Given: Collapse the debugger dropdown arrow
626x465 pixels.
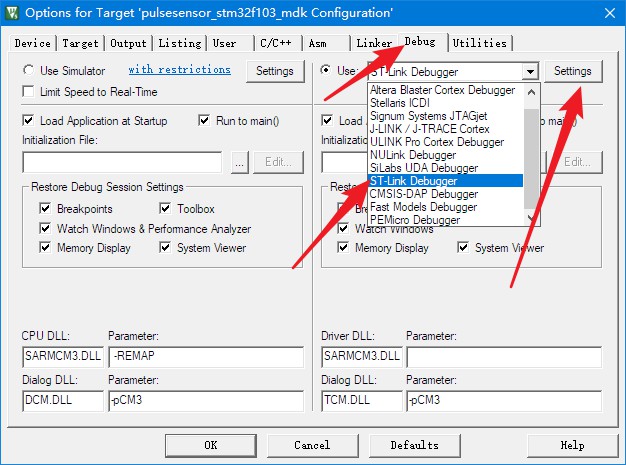Looking at the screenshot, I should coord(530,72).
